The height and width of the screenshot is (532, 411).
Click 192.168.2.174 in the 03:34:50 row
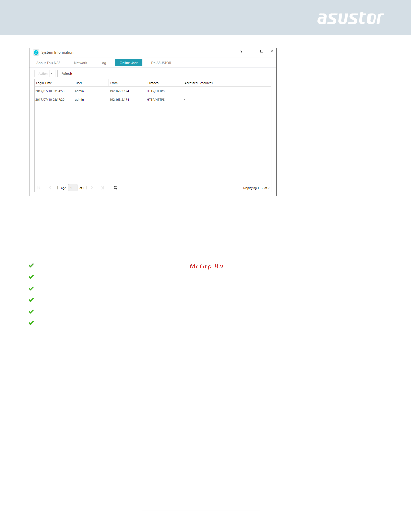(x=119, y=91)
